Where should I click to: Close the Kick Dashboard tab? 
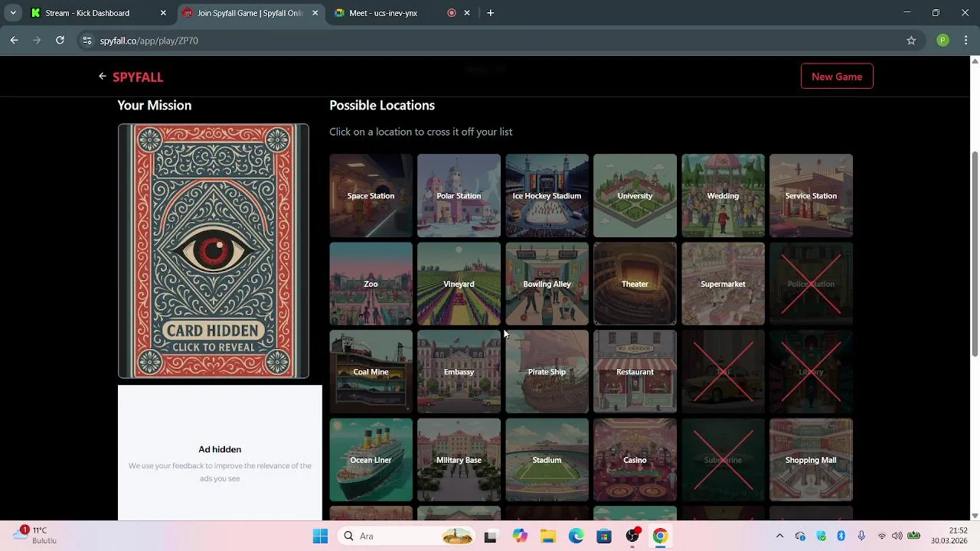[163, 13]
